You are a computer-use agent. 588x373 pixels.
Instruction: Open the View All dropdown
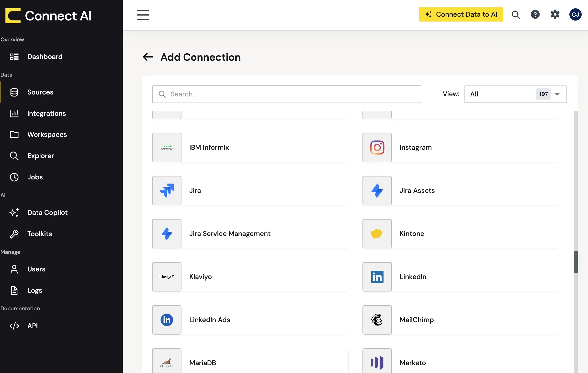[x=515, y=94]
